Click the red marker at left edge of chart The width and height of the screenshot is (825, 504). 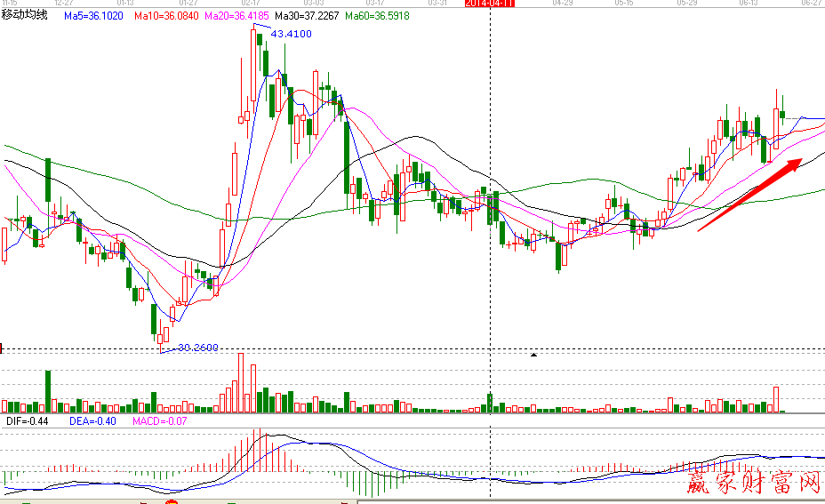click(3, 348)
